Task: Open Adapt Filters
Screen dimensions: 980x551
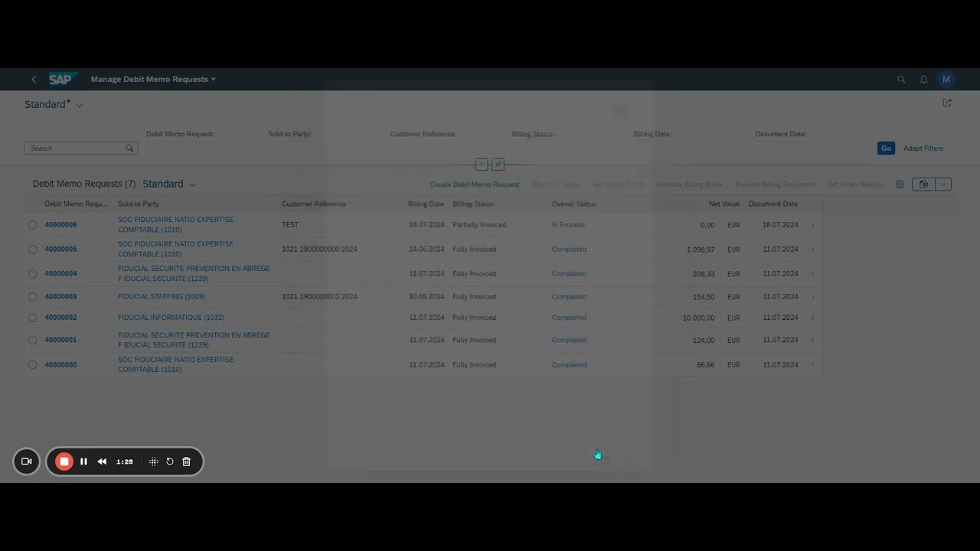Action: [923, 148]
